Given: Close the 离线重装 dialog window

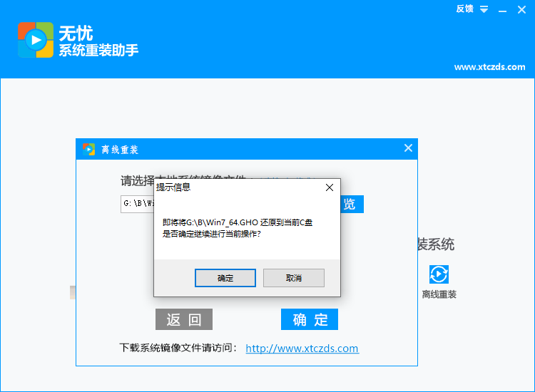Looking at the screenshot, I should coord(408,148).
